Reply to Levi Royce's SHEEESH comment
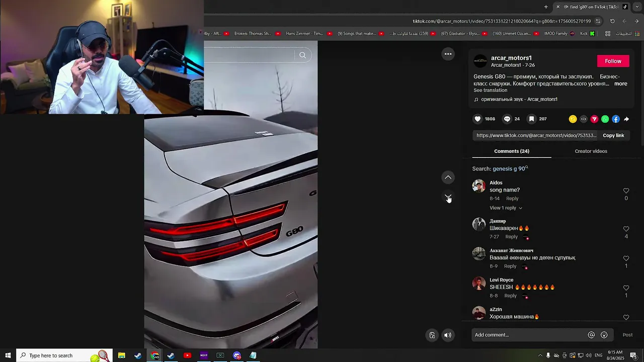Screen dimensions: 644x362 [510, 296]
